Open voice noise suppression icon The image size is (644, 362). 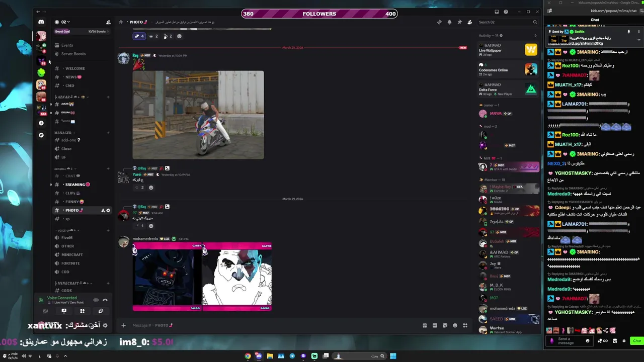tap(96, 300)
